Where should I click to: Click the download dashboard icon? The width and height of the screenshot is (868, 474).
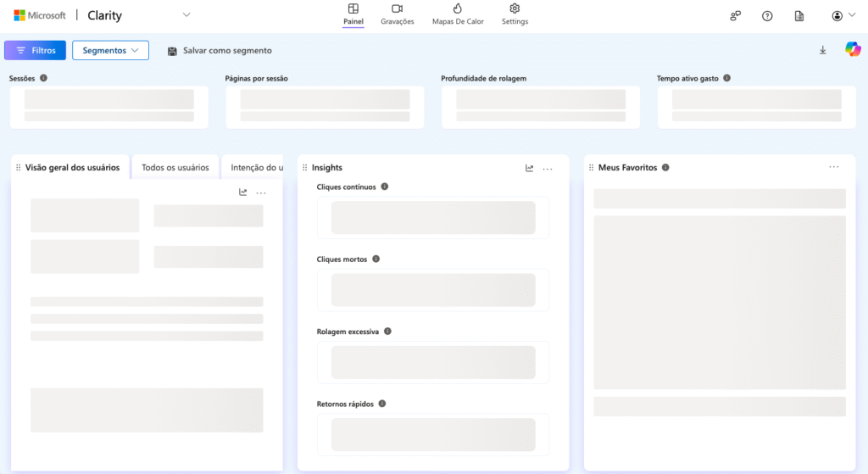[x=822, y=51]
